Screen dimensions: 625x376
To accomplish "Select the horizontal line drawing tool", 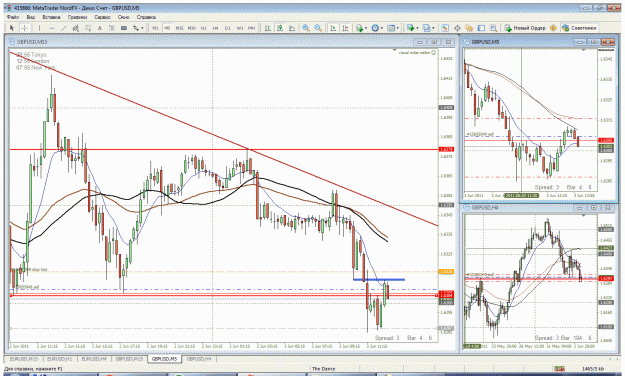I will (x=52, y=28).
